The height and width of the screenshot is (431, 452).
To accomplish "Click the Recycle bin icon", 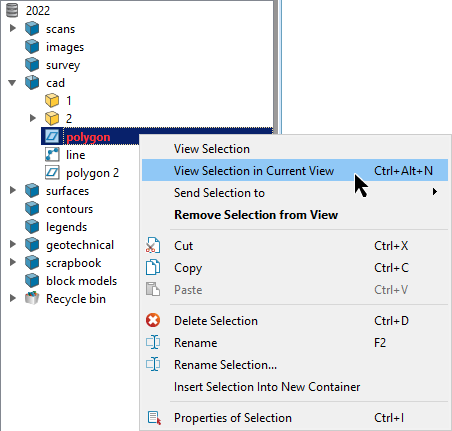I will pyautogui.click(x=32, y=298).
